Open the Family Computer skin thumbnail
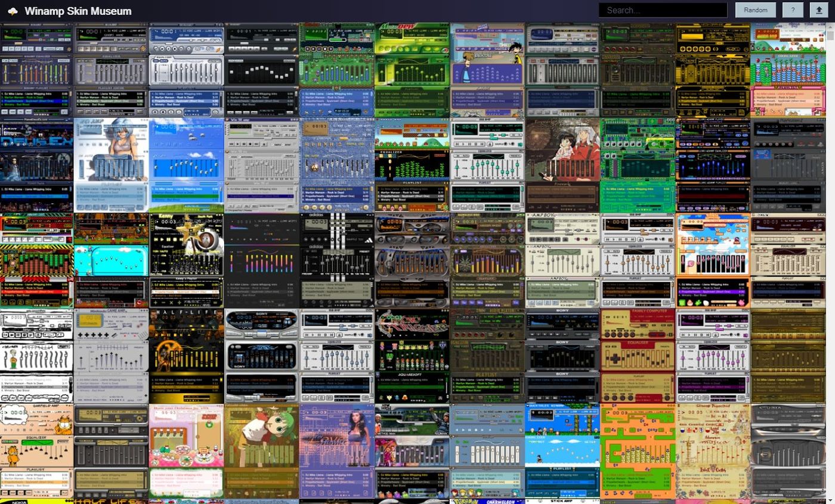835x504 pixels. pyautogui.click(x=638, y=356)
